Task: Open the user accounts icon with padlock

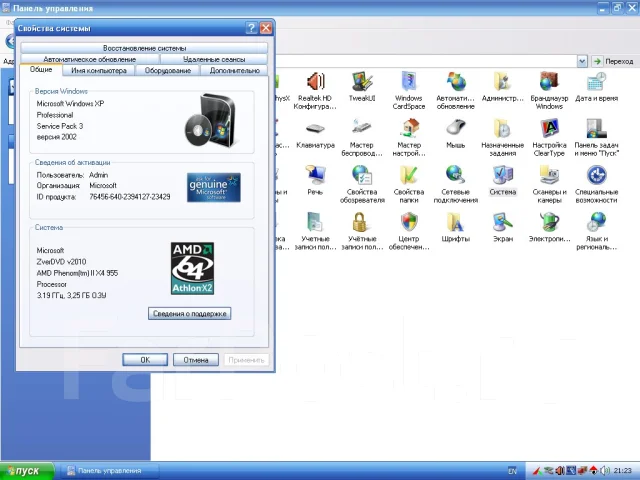Action: click(362, 231)
